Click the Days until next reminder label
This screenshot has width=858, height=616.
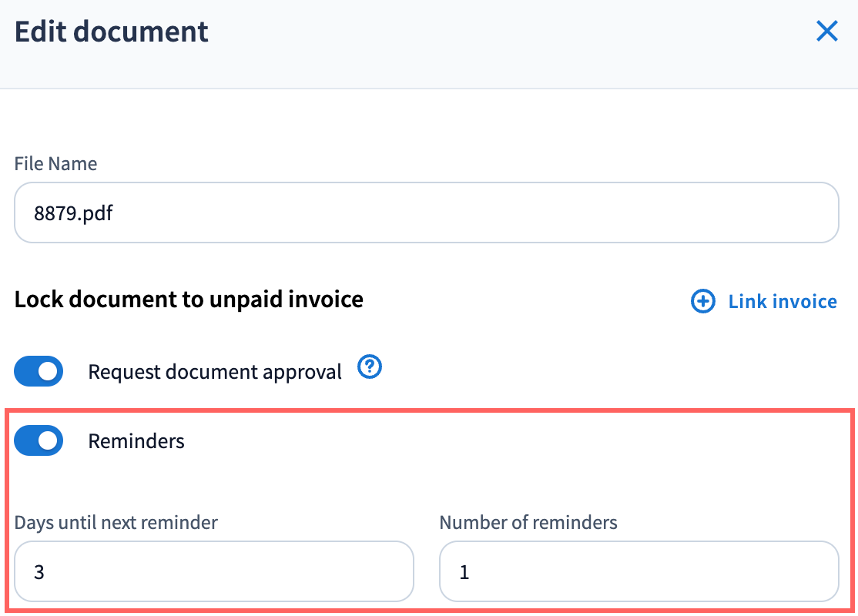pos(116,523)
